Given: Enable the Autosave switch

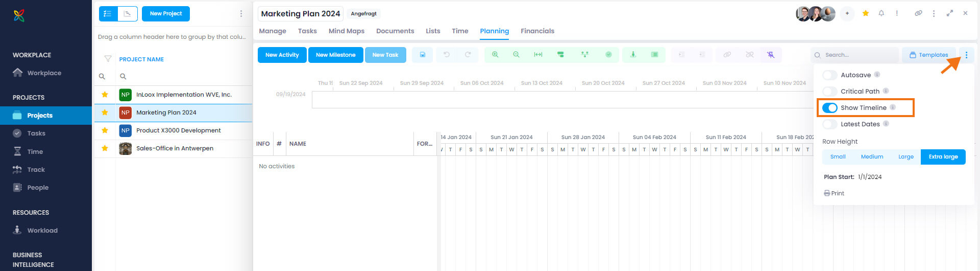Looking at the screenshot, I should click(x=830, y=75).
